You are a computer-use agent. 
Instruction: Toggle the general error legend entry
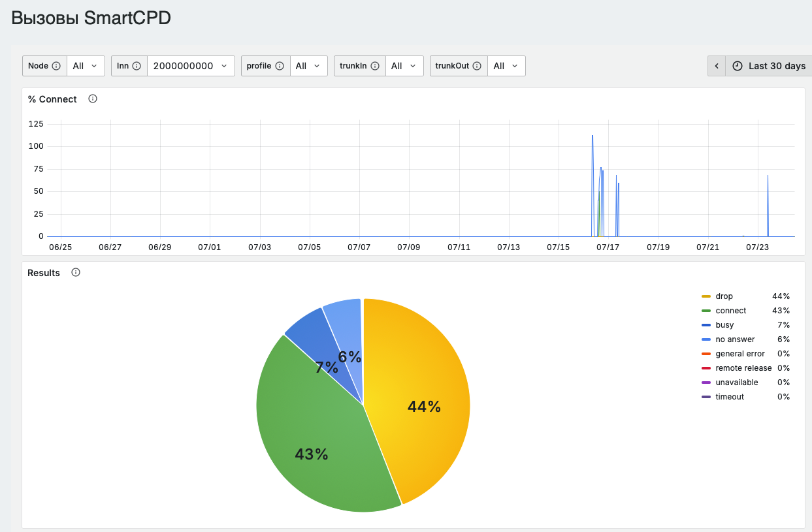740,354
